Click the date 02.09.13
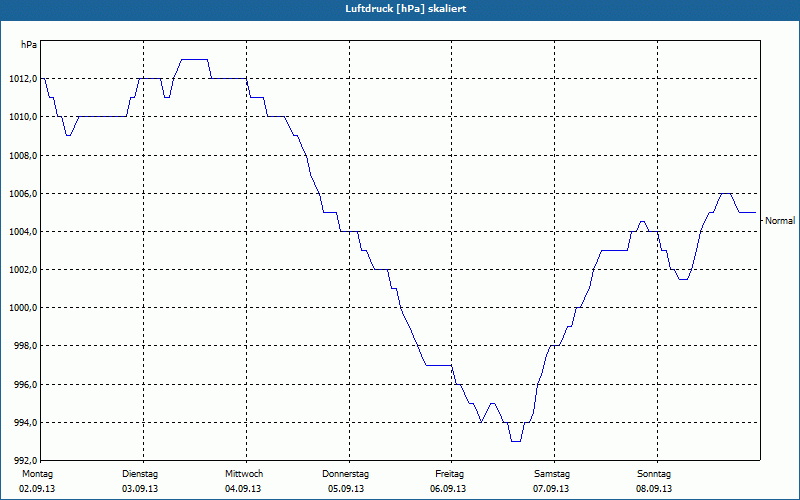800x500 pixels. coord(37,489)
